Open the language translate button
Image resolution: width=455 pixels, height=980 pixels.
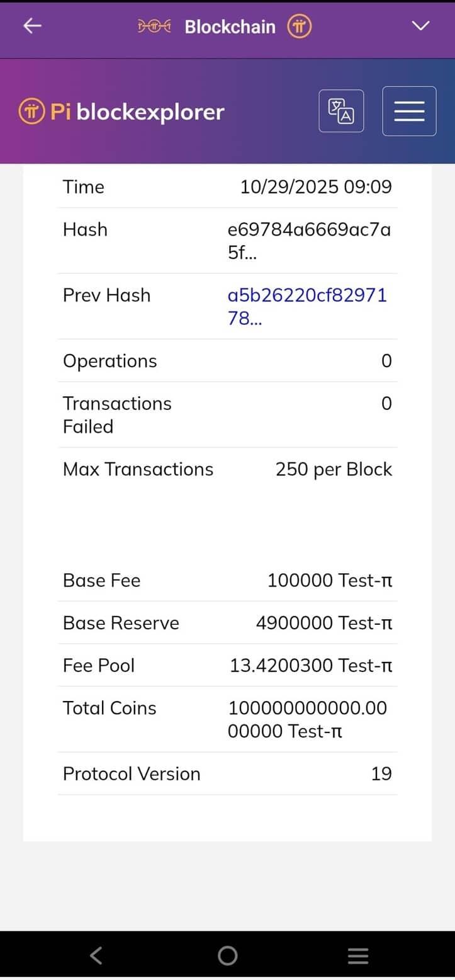click(341, 111)
